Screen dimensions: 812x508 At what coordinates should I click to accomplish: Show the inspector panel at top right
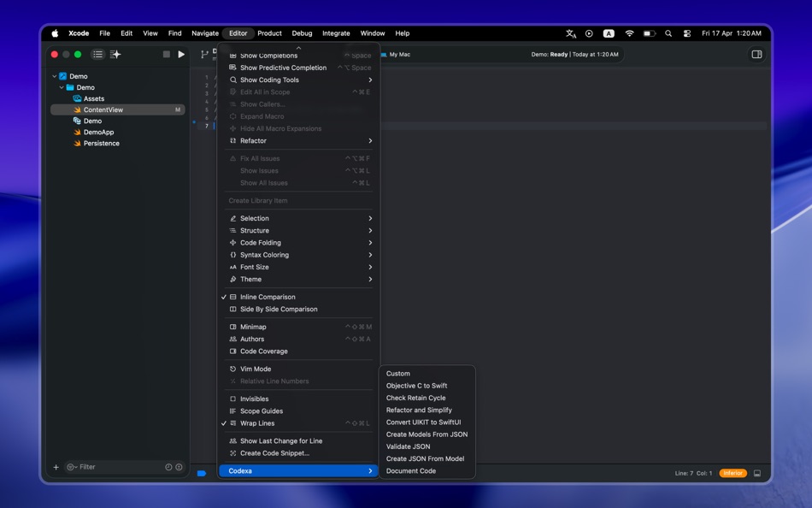tap(756, 55)
